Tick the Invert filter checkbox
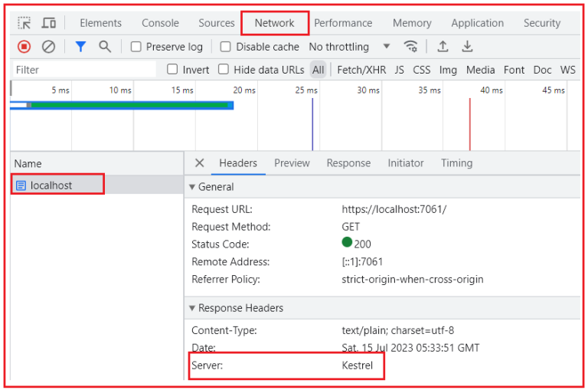 tap(172, 70)
